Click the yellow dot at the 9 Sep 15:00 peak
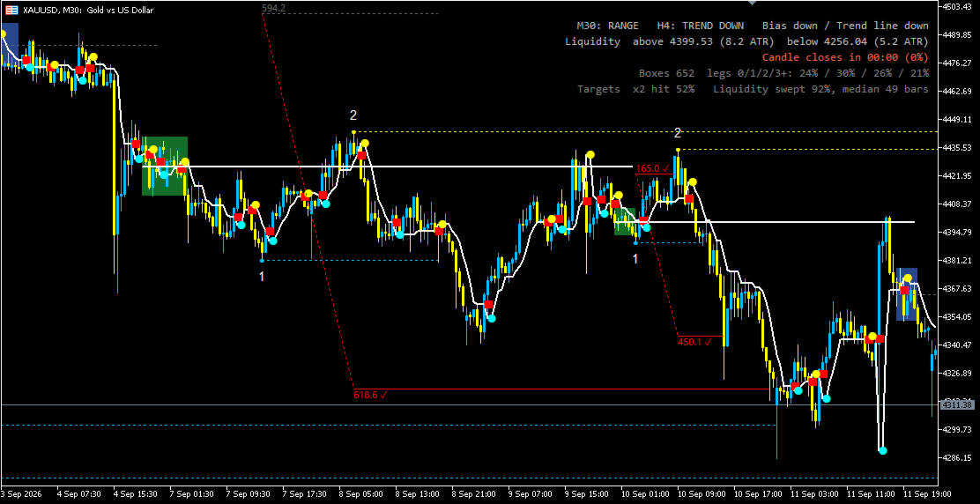Screen dimensions: 980x504 [x=590, y=154]
